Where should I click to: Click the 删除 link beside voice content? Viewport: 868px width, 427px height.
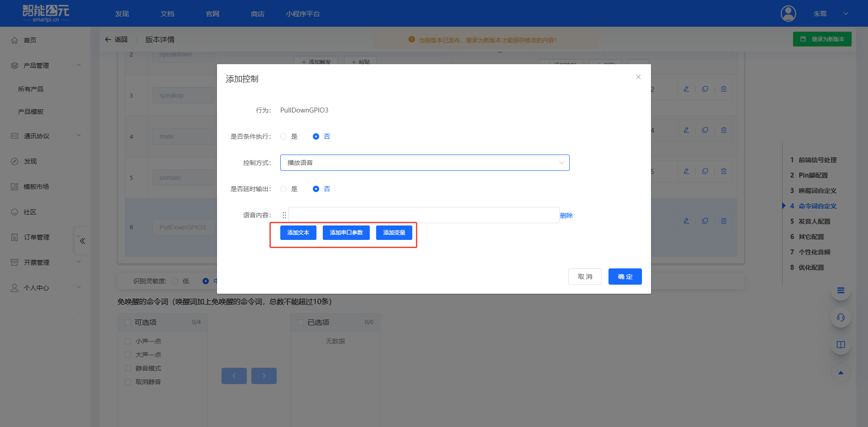point(566,216)
